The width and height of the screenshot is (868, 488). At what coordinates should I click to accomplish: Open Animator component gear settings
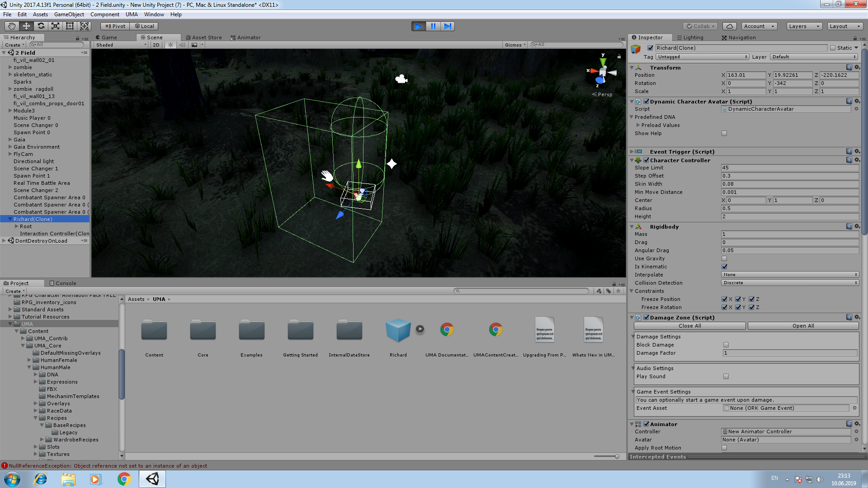[x=857, y=424]
